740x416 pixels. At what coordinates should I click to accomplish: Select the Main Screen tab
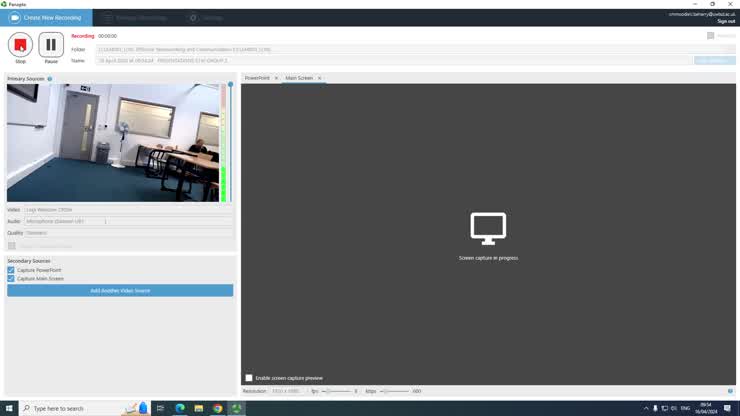299,78
